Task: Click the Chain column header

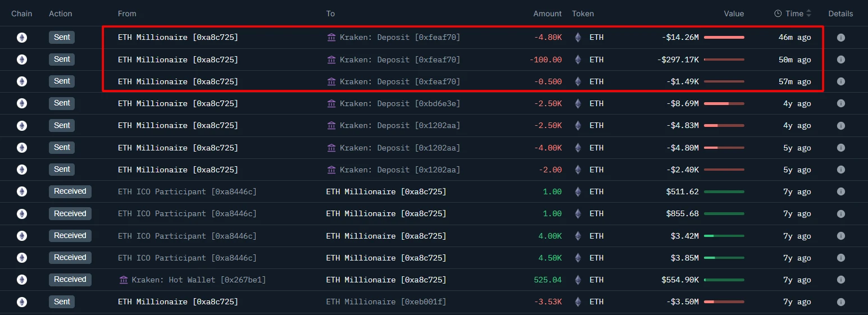Action: point(22,13)
